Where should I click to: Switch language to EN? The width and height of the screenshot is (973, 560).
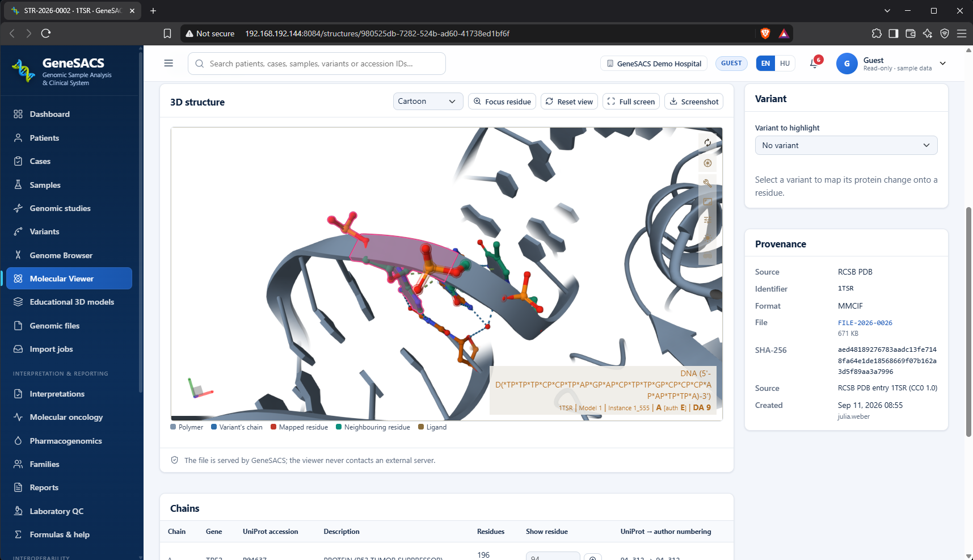(765, 64)
